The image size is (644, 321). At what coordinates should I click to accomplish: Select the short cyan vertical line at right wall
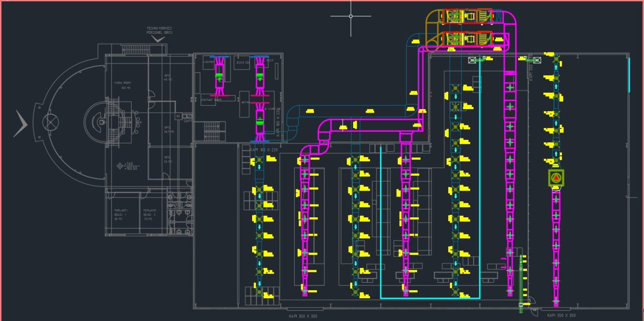pos(629,75)
